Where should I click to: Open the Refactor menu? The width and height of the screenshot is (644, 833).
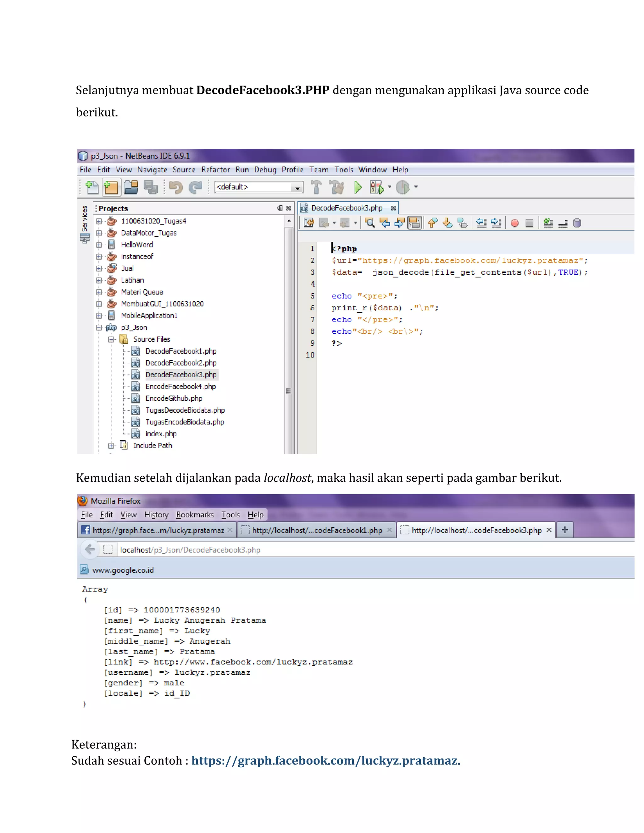tap(215, 170)
